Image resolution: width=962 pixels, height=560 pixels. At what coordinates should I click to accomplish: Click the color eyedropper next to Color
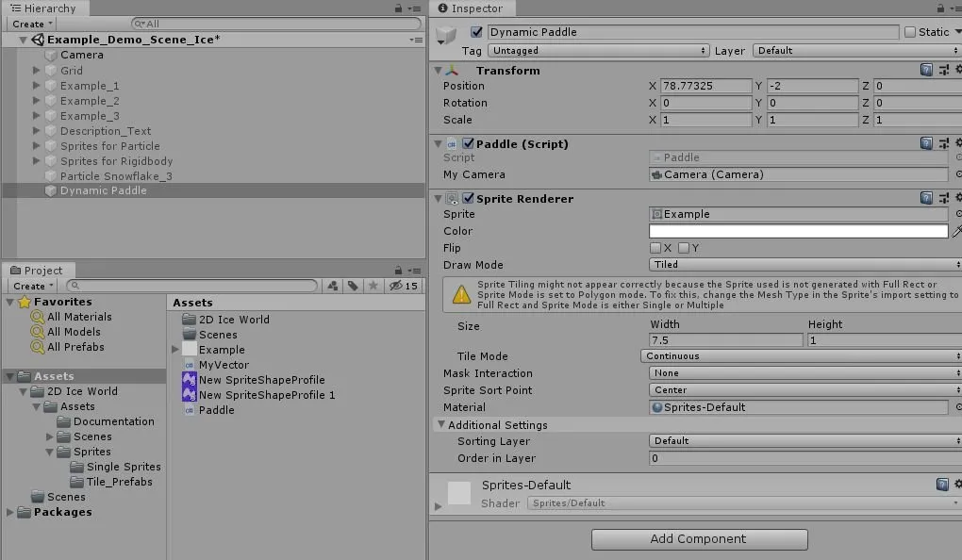tap(955, 231)
